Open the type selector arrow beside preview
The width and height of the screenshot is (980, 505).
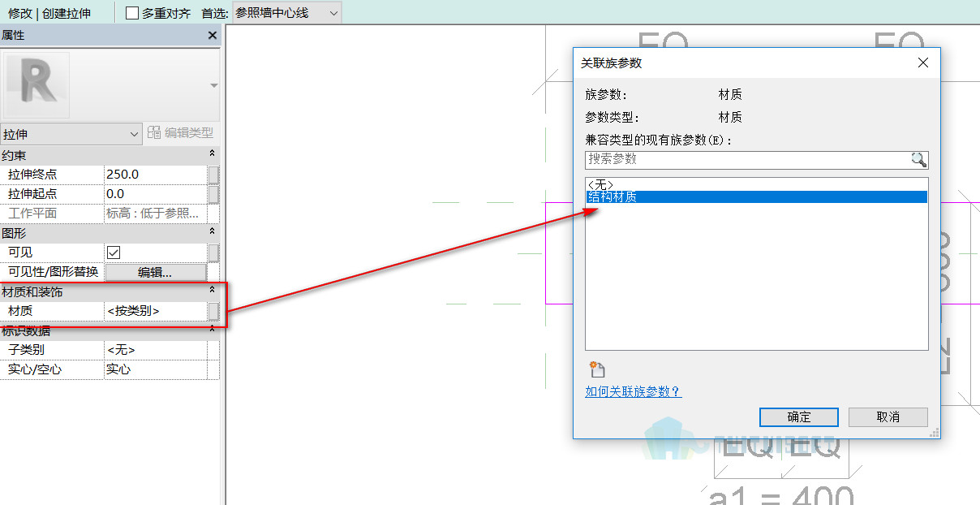point(213,86)
